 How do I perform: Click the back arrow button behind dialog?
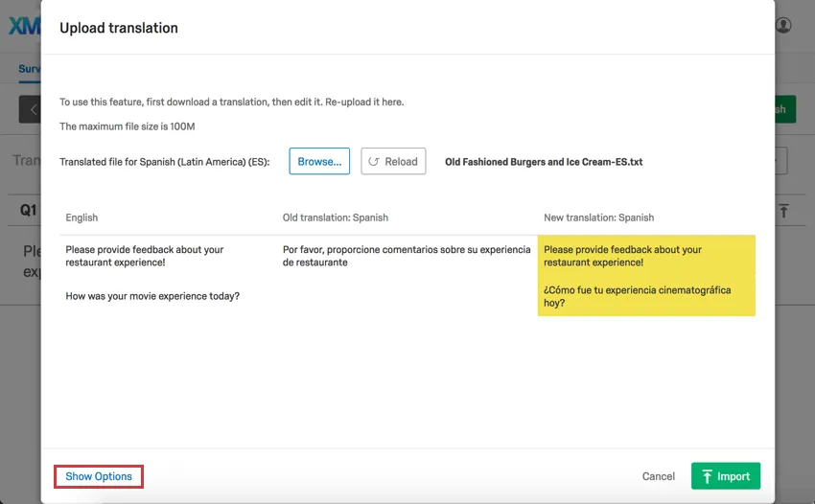click(31, 109)
